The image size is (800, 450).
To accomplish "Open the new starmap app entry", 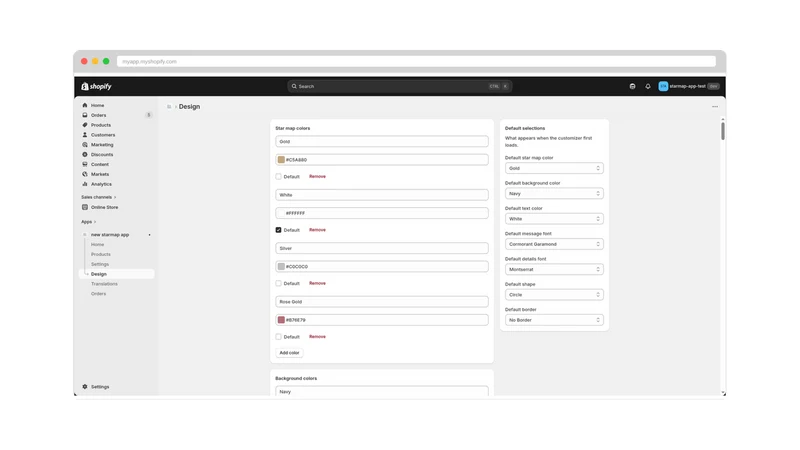I will [x=110, y=235].
